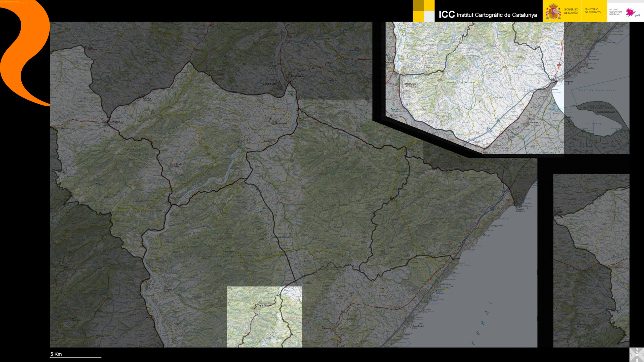The height and width of the screenshot is (362, 644).
Task: Click the Tortosa label in inset map
Action: (410, 84)
